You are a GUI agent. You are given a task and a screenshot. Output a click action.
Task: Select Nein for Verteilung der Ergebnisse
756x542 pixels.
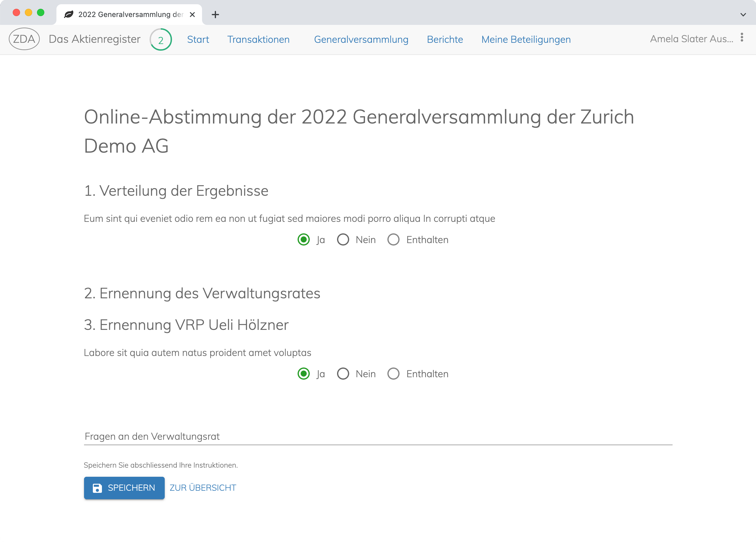[343, 239]
